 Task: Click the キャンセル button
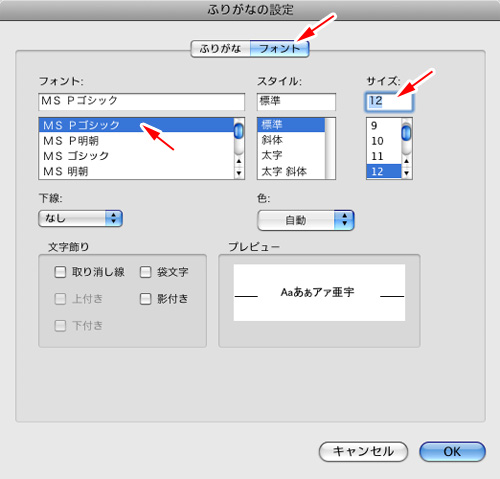tap(363, 452)
